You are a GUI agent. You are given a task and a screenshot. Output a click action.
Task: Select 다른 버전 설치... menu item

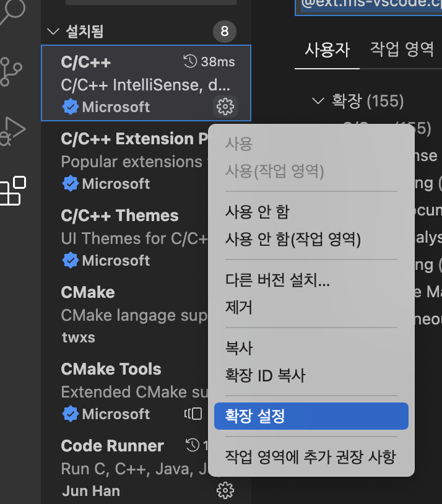tap(311, 280)
